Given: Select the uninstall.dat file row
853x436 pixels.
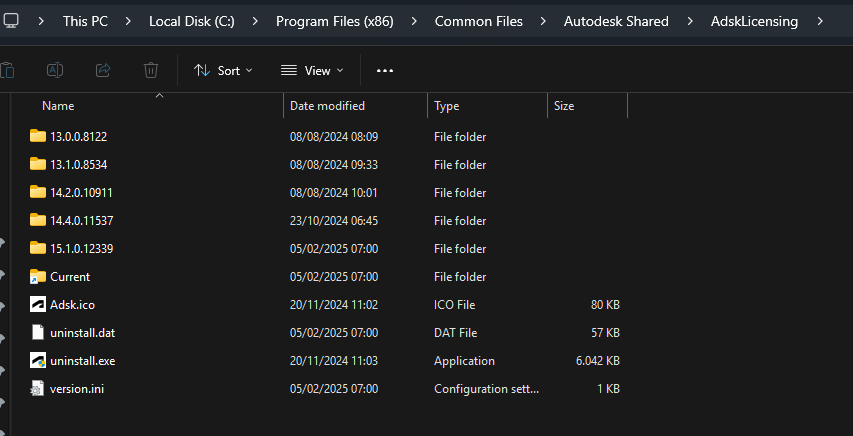Looking at the screenshot, I should click(321, 333).
